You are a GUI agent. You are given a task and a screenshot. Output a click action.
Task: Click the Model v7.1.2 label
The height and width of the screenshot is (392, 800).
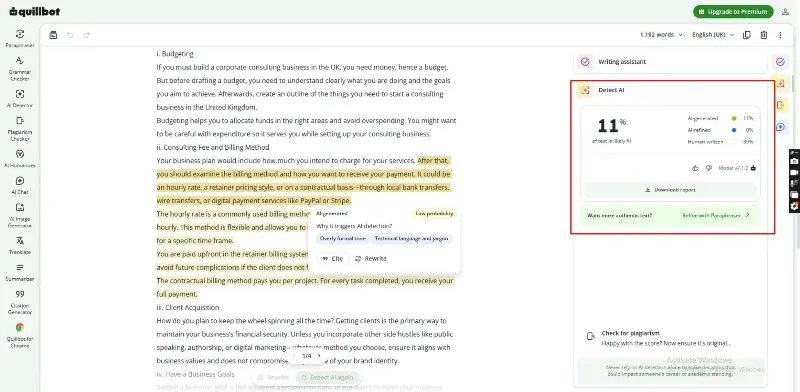pos(733,168)
